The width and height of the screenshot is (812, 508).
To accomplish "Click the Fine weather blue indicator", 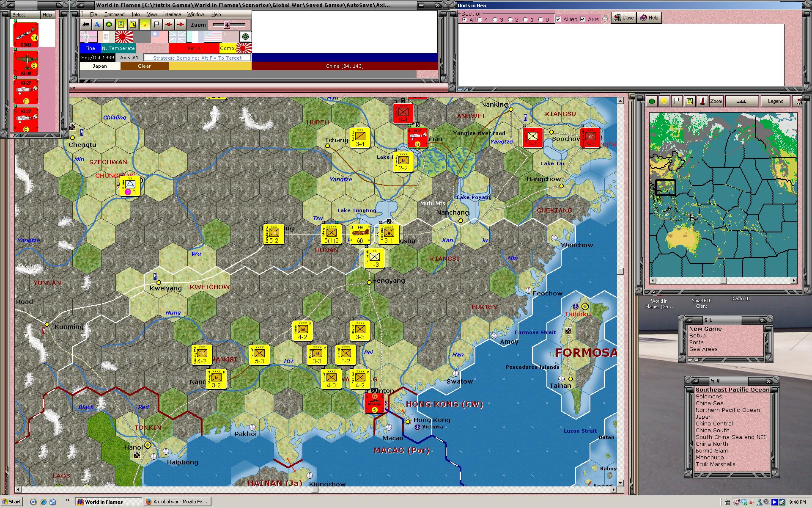I will (90, 48).
